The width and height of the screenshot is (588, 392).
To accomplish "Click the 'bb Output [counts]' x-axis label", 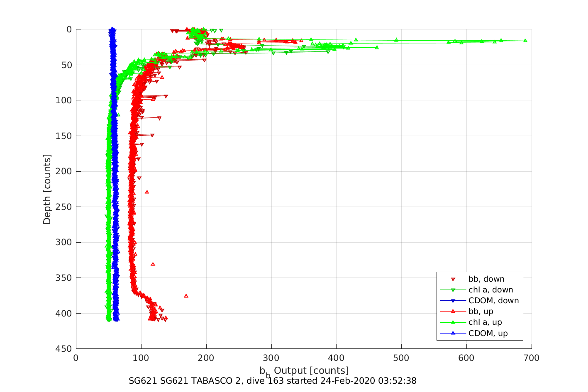I will pyautogui.click(x=304, y=371).
